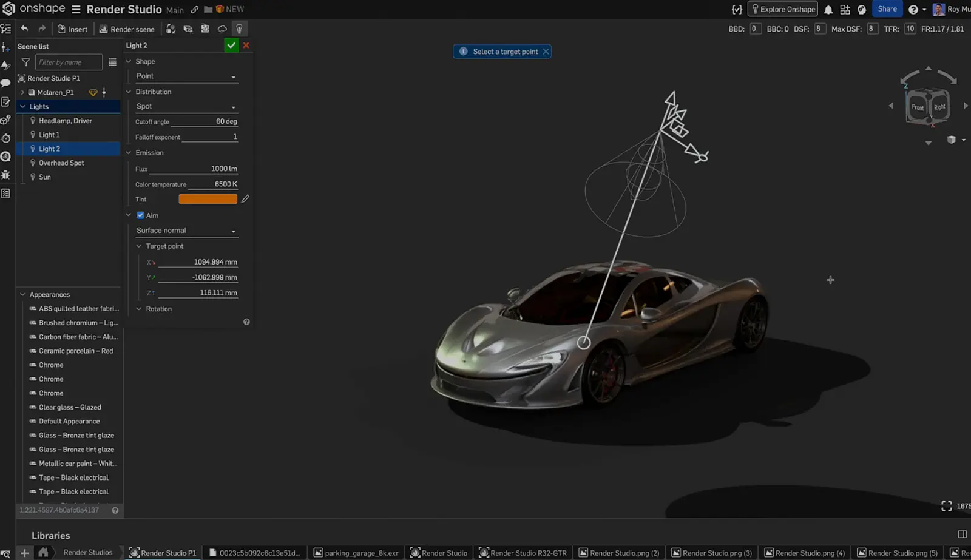
Task: Click the Tint edit pencil icon
Action: [x=245, y=199]
